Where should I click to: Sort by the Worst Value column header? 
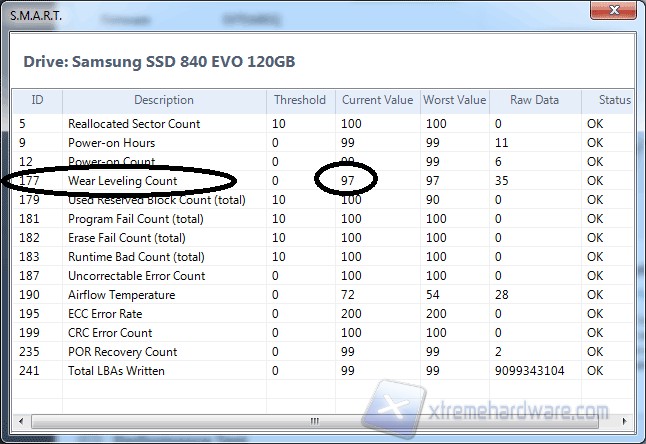pyautogui.click(x=454, y=100)
